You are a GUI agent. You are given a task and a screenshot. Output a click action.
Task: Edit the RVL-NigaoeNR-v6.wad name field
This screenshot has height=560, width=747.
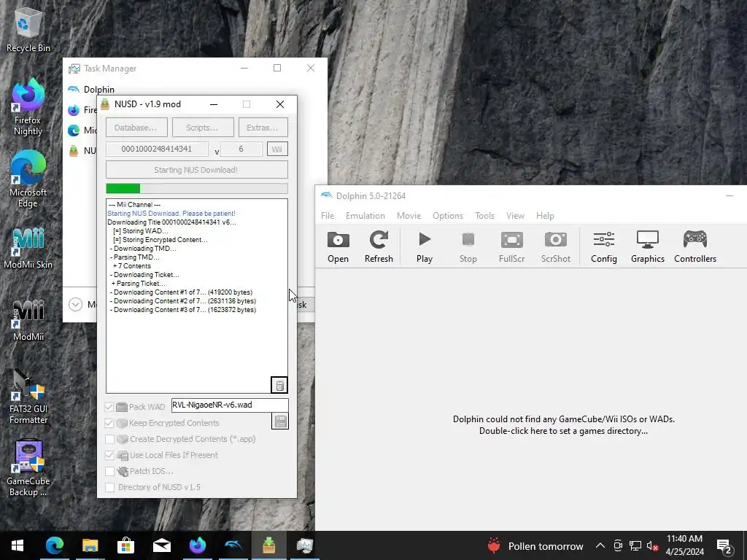pos(230,405)
